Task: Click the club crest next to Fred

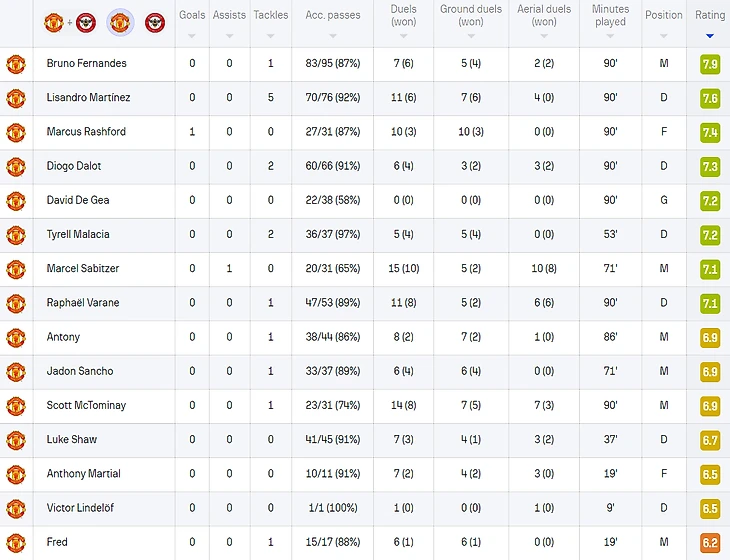Action: pyautogui.click(x=15, y=542)
